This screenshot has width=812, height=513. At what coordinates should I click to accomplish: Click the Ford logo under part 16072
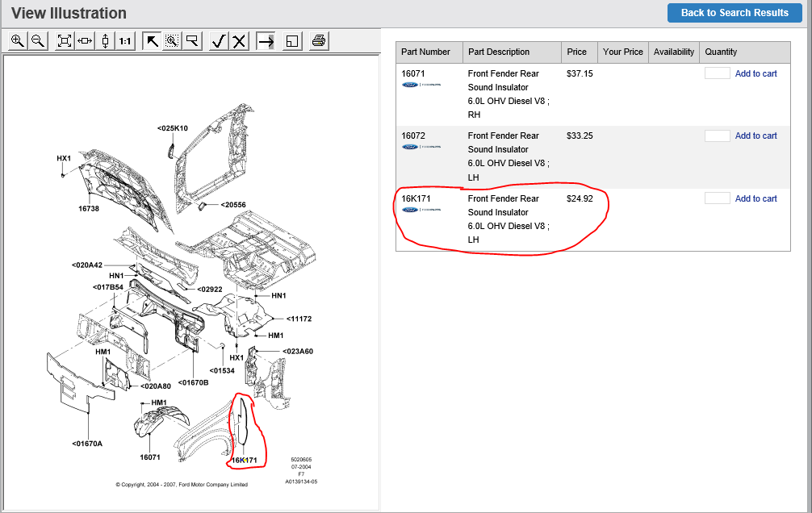(x=421, y=147)
